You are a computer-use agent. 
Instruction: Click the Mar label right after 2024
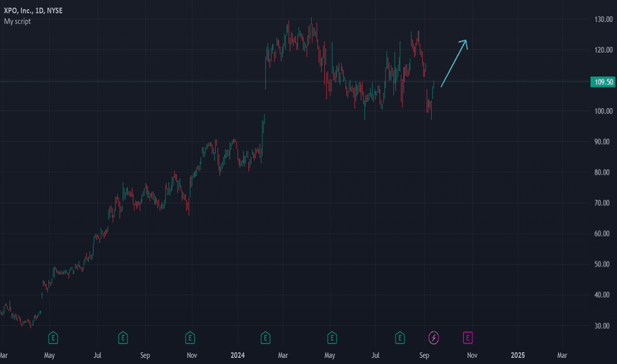[283, 355]
